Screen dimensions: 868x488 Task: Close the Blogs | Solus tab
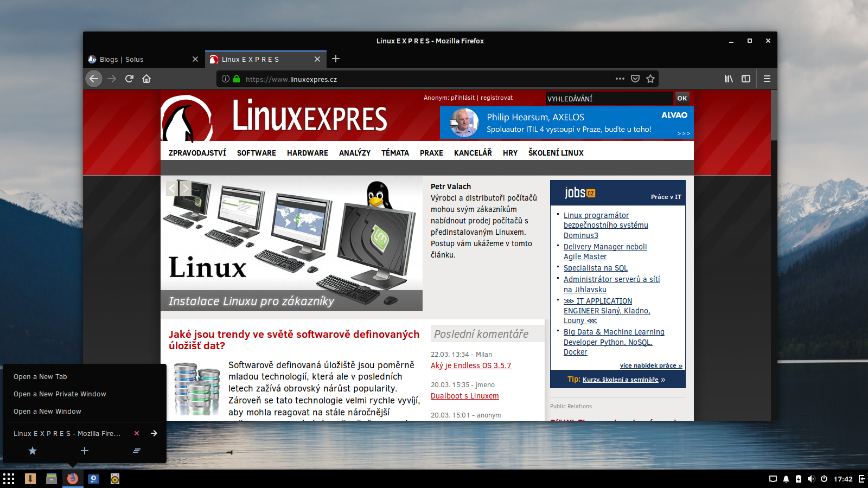pos(195,59)
